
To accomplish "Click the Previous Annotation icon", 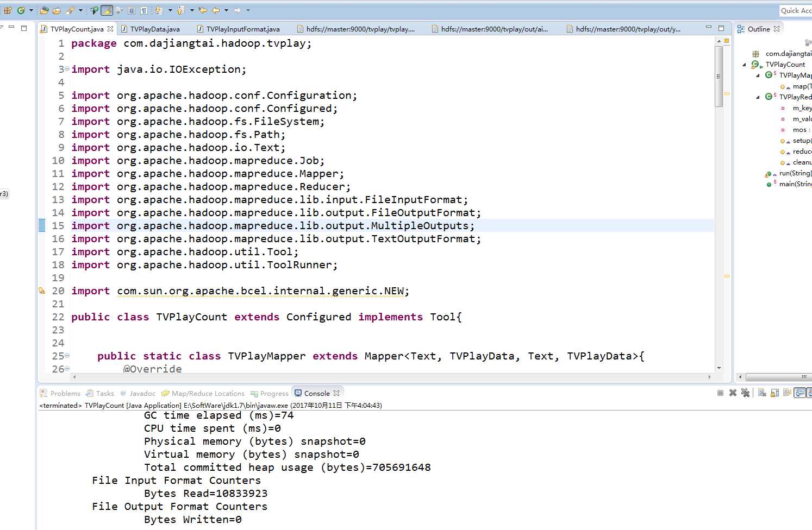I will 180,10.
